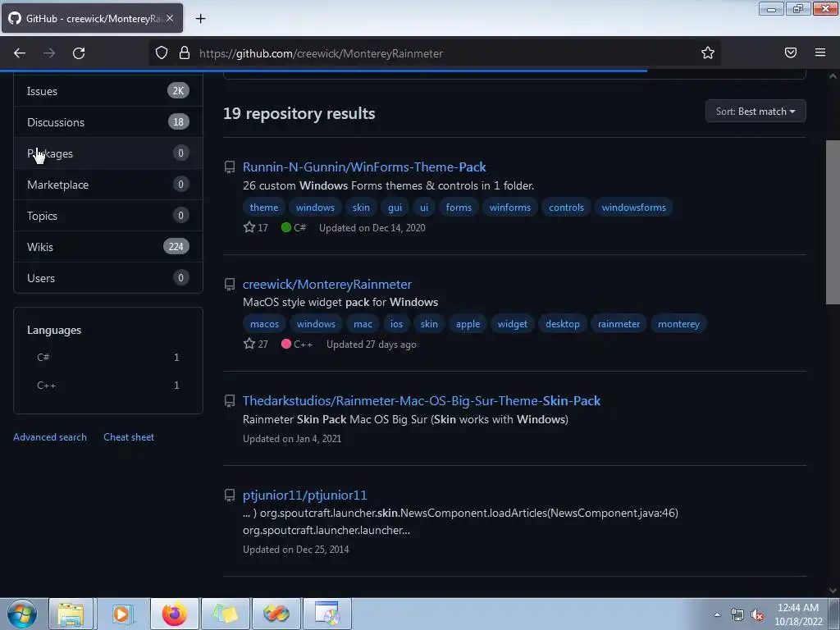Click the 'rainmeter' topic tag
Image resolution: width=840 pixels, height=630 pixels.
[619, 324]
